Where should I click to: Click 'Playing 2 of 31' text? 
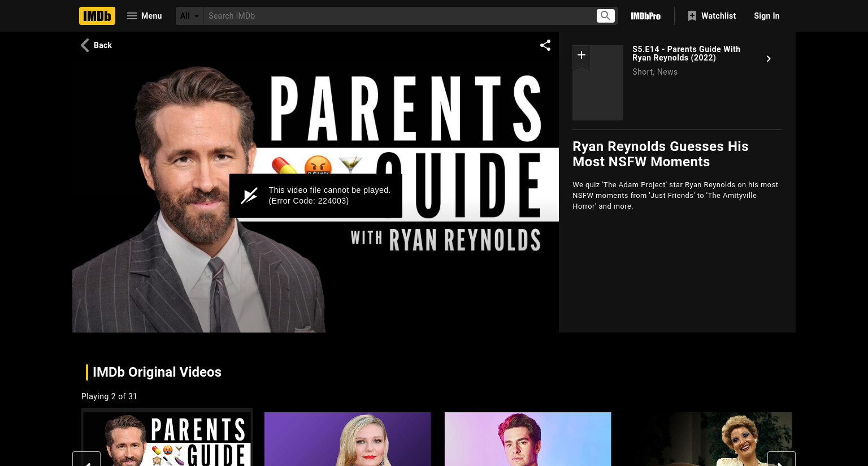(x=109, y=396)
